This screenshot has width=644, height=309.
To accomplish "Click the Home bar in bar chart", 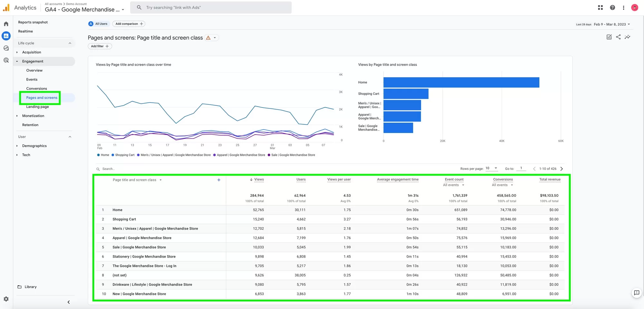I will point(461,82).
